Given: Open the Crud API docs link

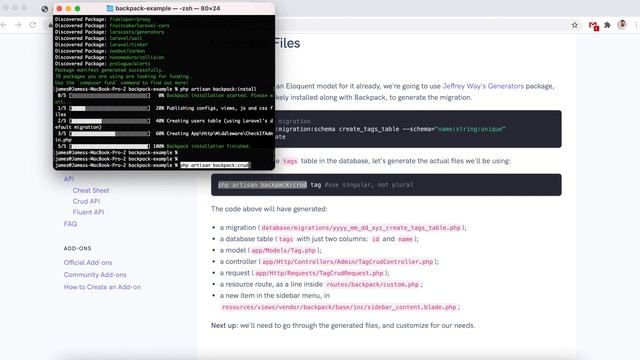Looking at the screenshot, I should pos(86,201).
